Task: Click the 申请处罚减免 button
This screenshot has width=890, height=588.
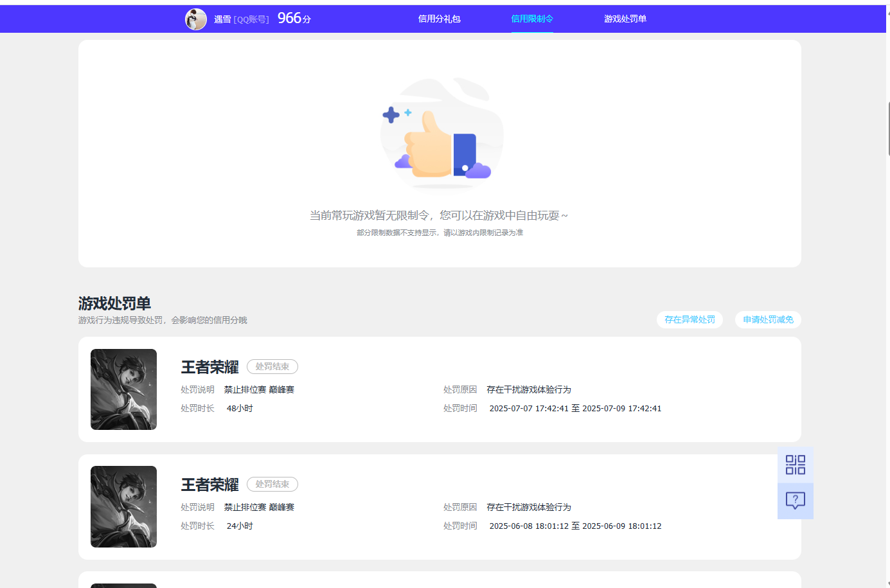Action: pos(768,319)
